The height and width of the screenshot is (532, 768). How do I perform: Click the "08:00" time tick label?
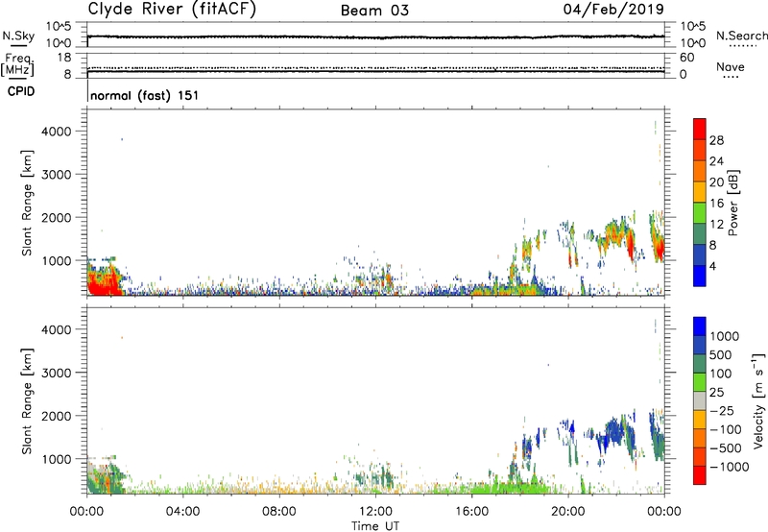279,512
